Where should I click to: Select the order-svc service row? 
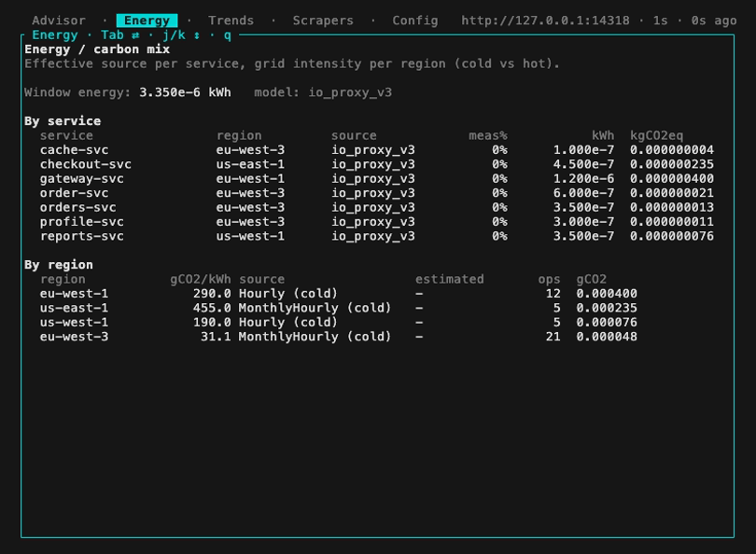click(376, 193)
